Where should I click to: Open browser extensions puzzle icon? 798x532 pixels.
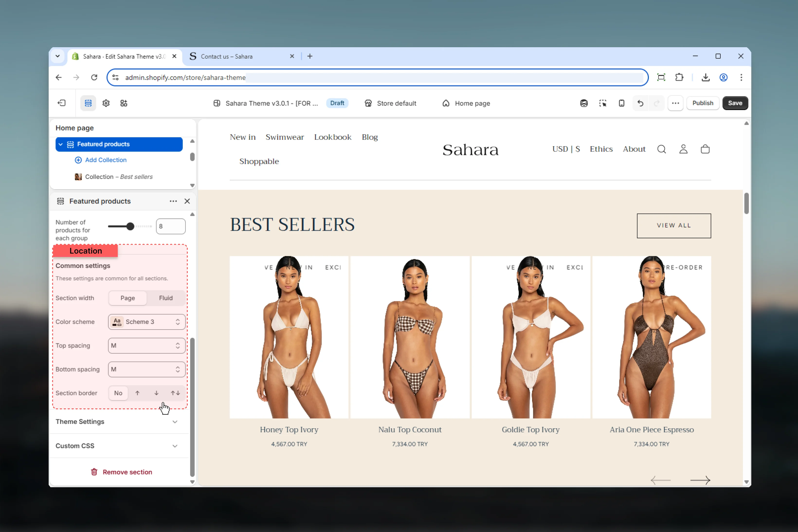(x=679, y=77)
